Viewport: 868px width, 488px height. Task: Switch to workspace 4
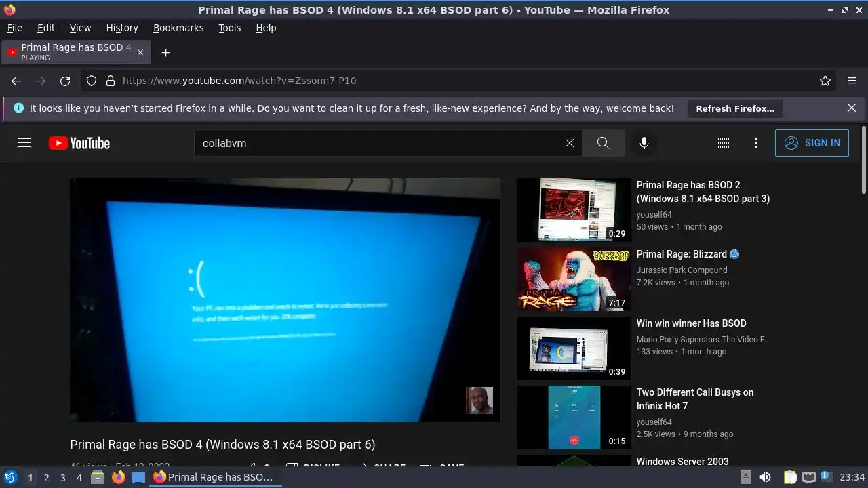click(79, 477)
